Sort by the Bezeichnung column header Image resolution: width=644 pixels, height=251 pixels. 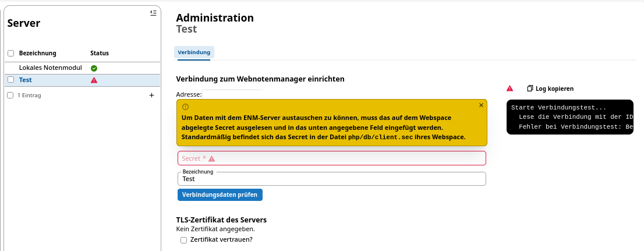(38, 53)
